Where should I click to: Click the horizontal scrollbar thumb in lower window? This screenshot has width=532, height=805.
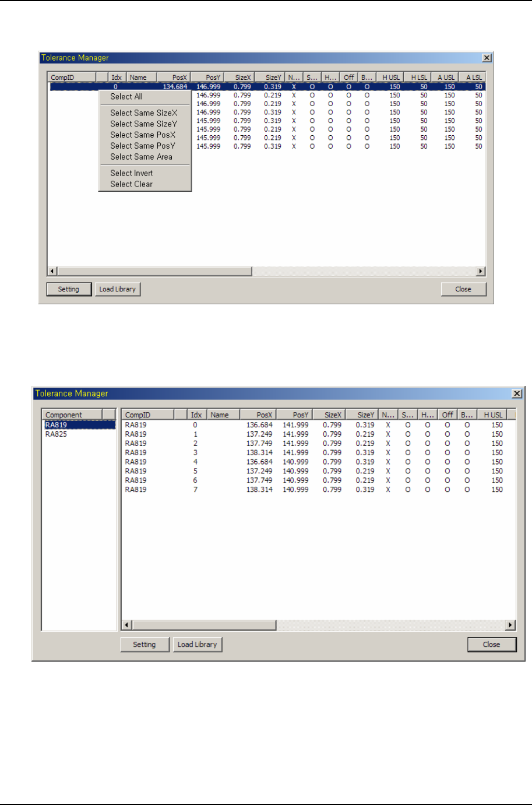204,625
